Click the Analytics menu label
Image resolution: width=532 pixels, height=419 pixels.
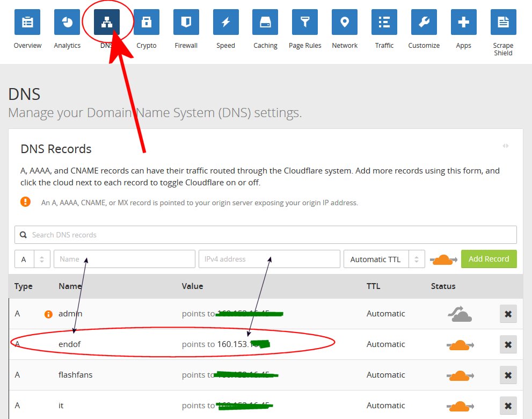click(67, 46)
